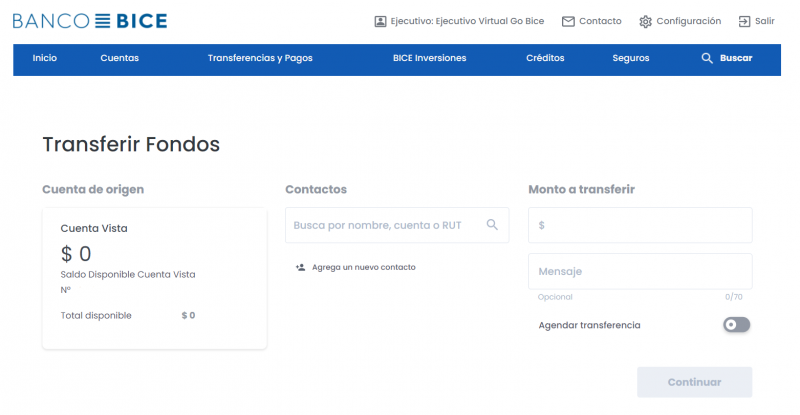Click the Contacto envelope icon
The width and height of the screenshot is (800, 415).
click(x=568, y=21)
